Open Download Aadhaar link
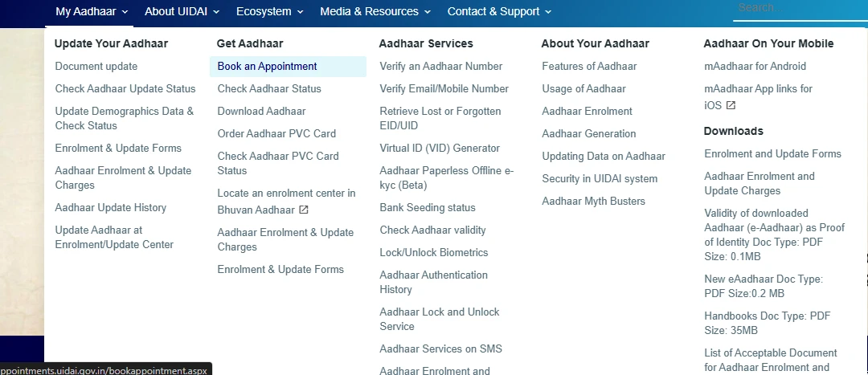This screenshot has width=868, height=375. coord(261,112)
